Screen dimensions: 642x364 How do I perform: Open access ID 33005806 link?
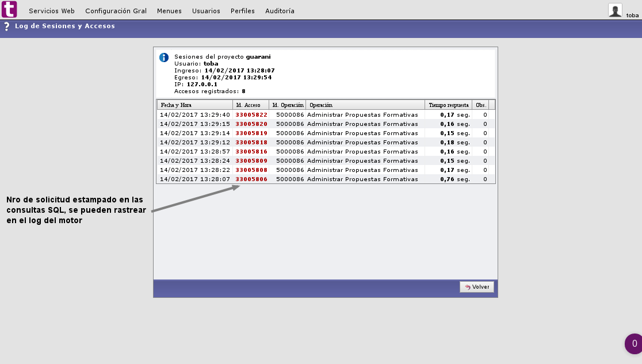tap(251, 179)
